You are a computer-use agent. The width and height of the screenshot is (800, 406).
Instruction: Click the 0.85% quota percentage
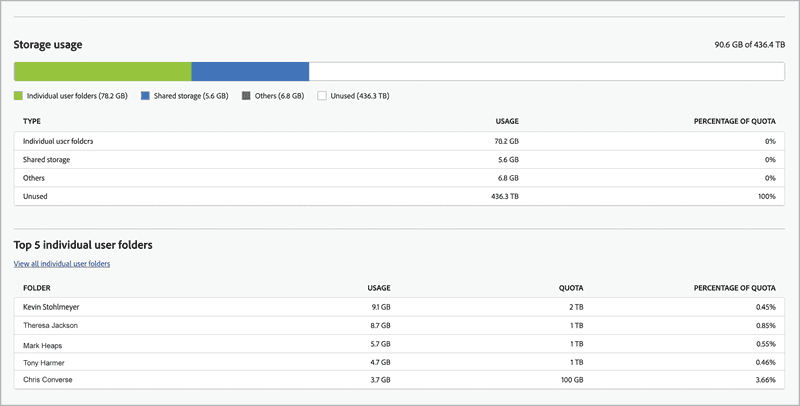[766, 325]
